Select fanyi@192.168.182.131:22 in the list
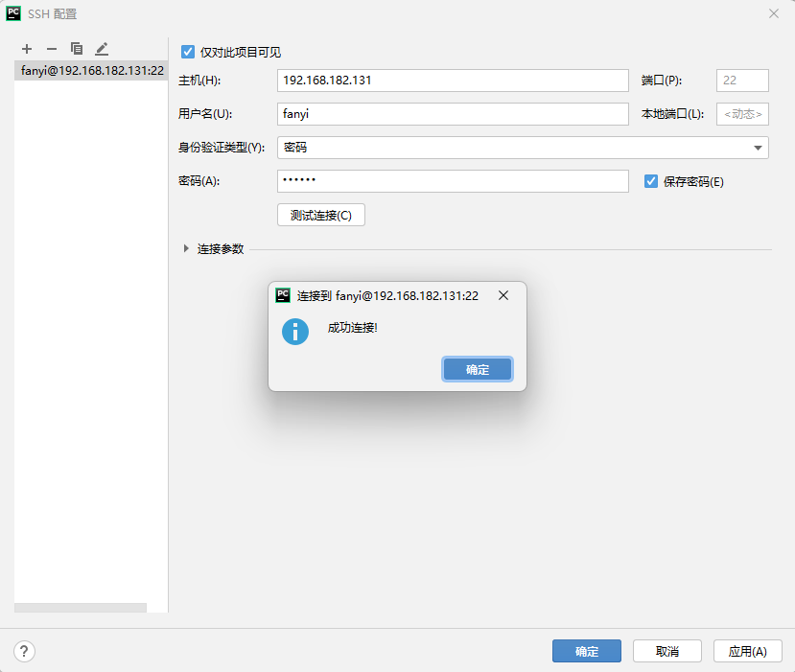 click(91, 70)
